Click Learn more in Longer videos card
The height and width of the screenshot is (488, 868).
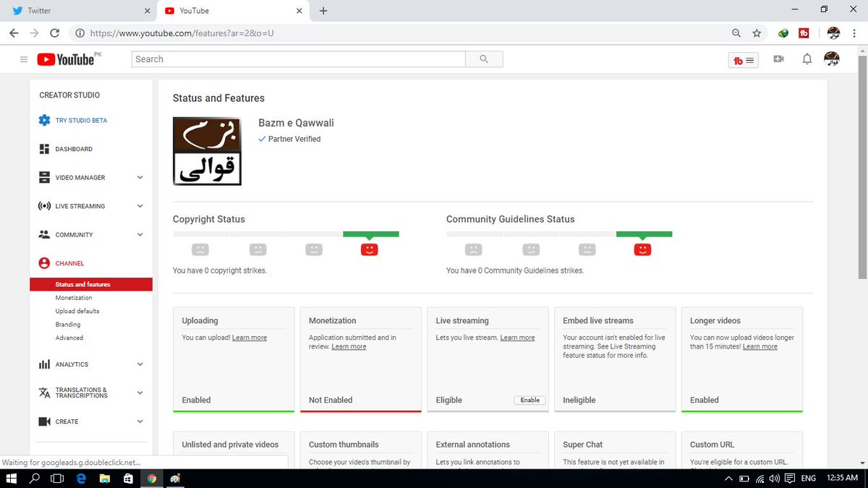760,347
